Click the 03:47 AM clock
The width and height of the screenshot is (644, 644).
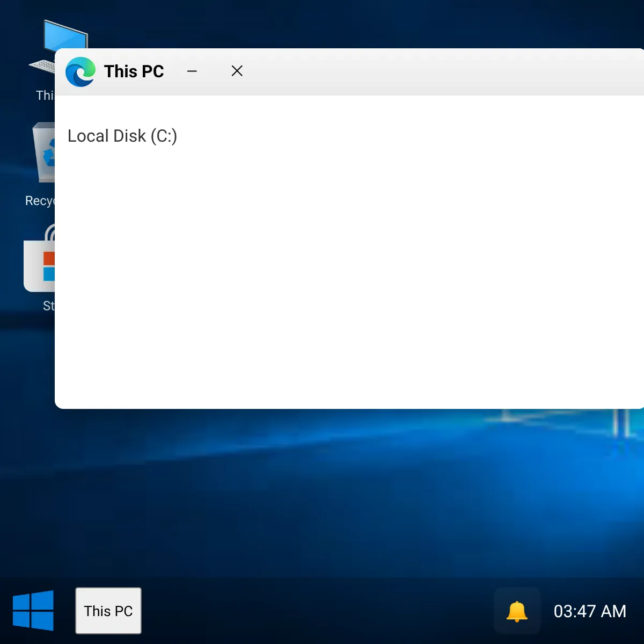tap(590, 611)
